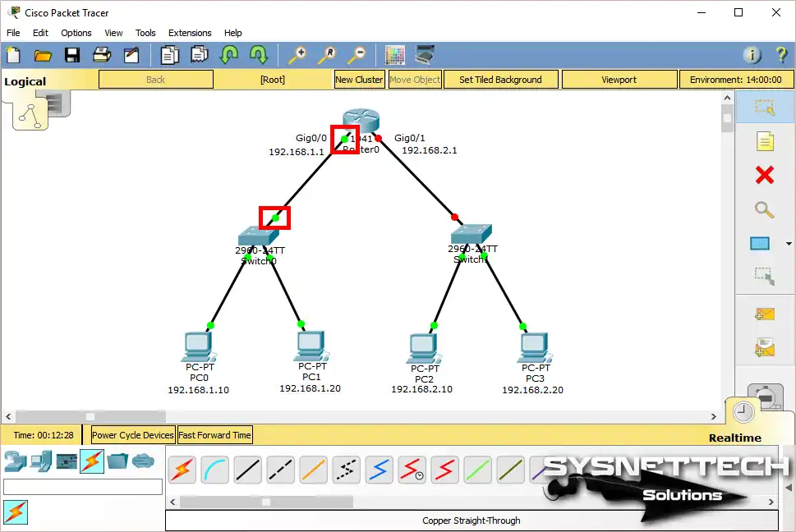Pick the Copper Cross-Over dashed cable
The height and width of the screenshot is (532, 796).
(281, 470)
